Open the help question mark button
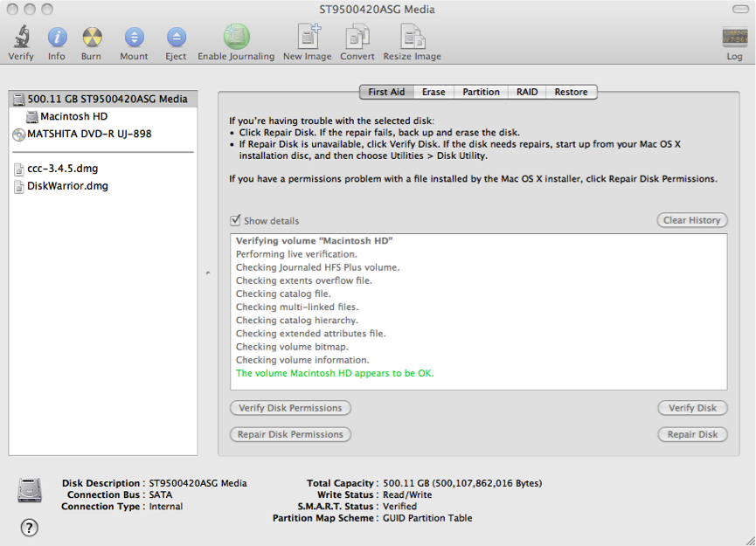Image resolution: width=756 pixels, height=546 pixels. coord(30,527)
